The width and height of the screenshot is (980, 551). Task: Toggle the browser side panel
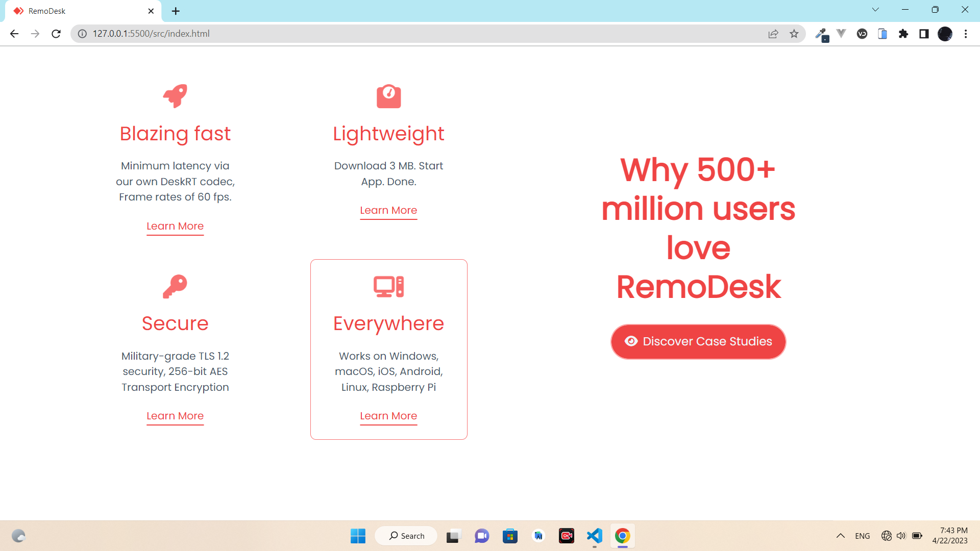tap(924, 34)
